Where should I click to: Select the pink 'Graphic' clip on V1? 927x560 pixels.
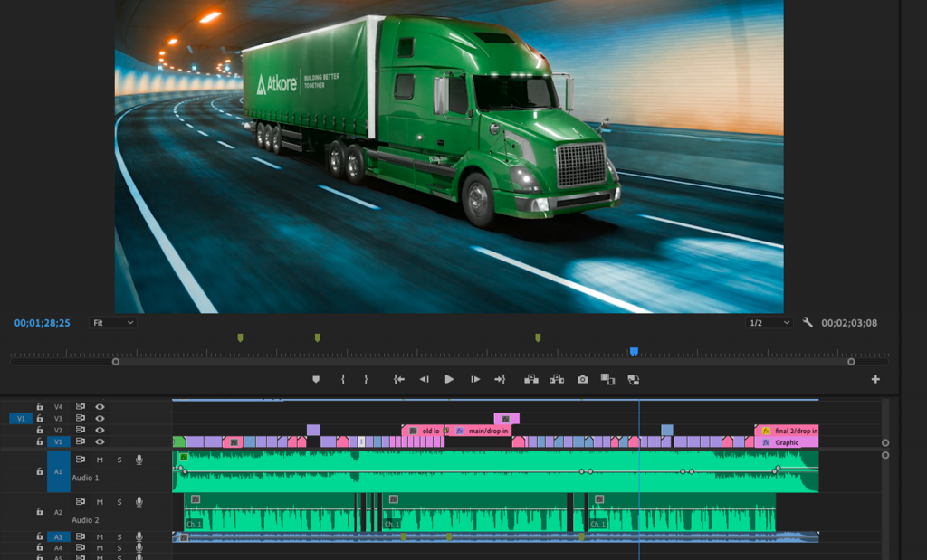tap(788, 442)
